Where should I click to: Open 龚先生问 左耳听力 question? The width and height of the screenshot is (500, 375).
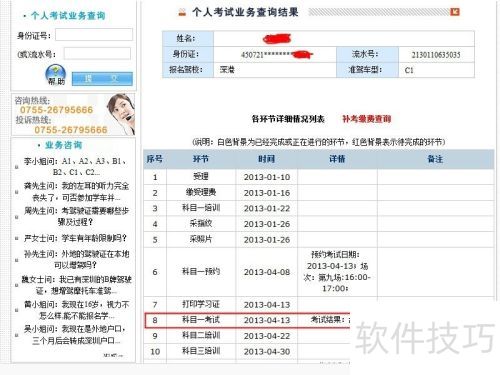click(76, 192)
